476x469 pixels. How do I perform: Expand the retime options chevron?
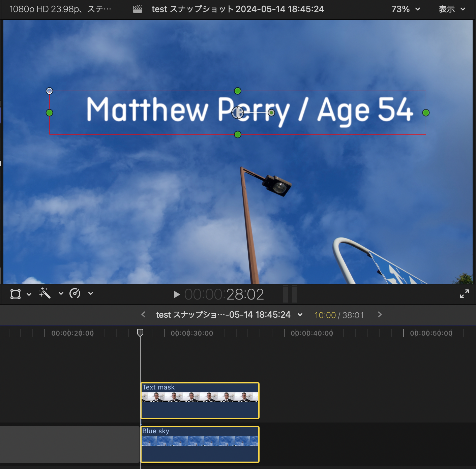pos(91,293)
